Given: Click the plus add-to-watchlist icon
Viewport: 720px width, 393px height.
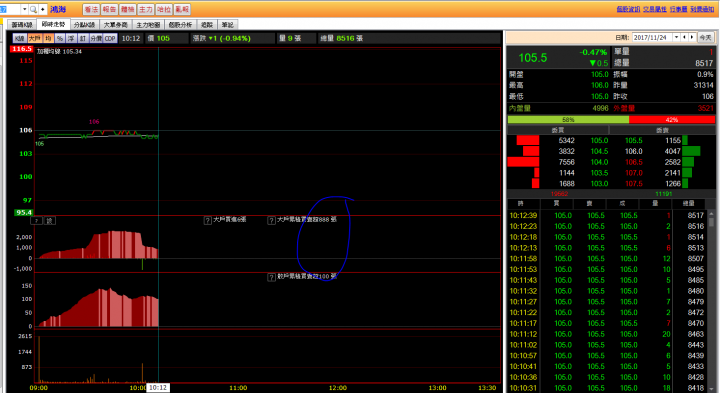Looking at the screenshot, I should (43, 9).
